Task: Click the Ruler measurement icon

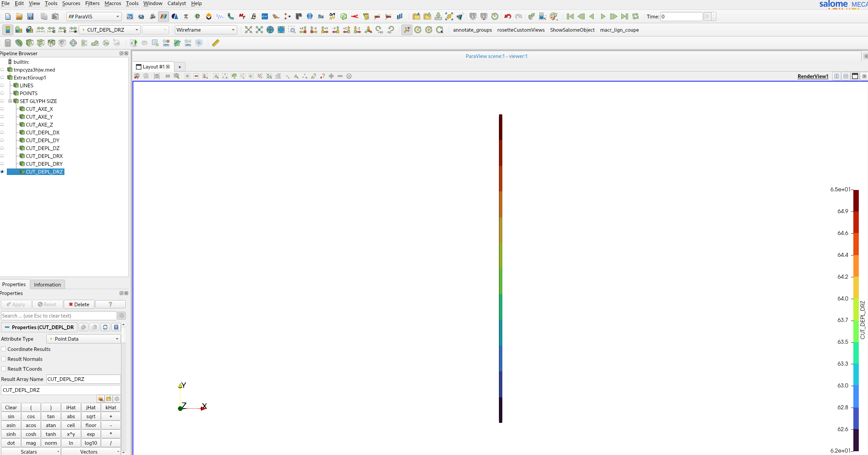Action: [216, 43]
